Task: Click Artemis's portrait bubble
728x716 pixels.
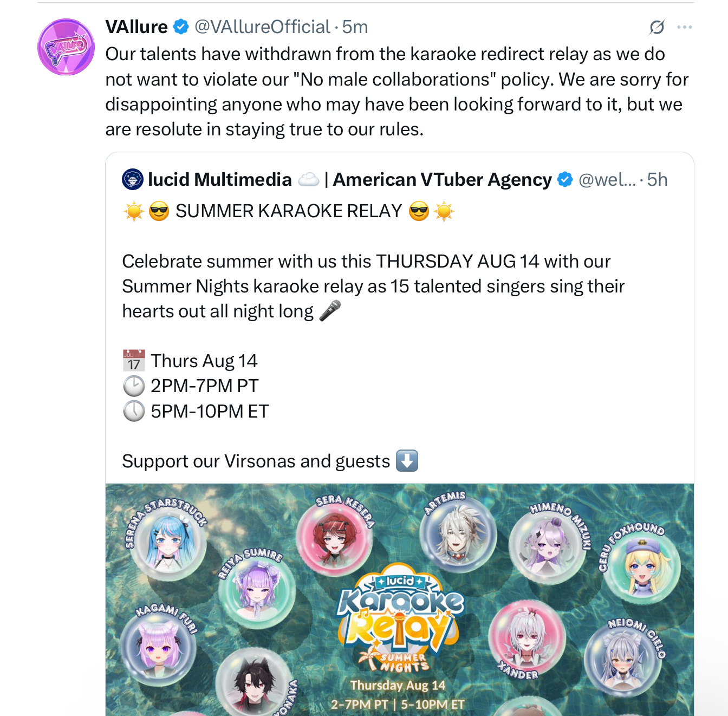Action: pyautogui.click(x=458, y=533)
